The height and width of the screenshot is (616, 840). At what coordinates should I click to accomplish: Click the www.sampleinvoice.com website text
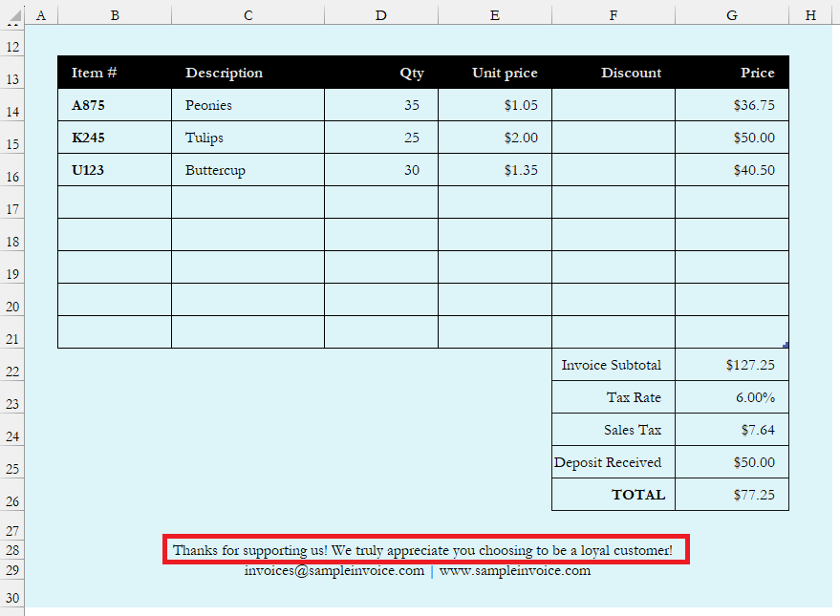(515, 570)
